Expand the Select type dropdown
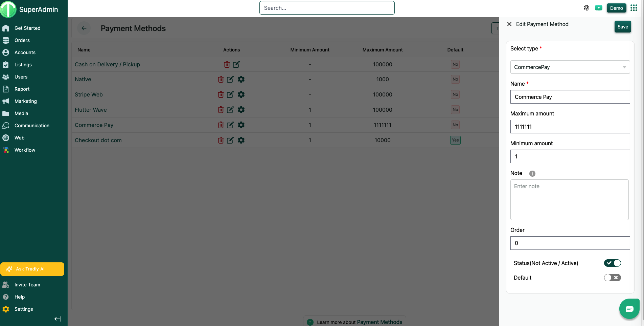The height and width of the screenshot is (326, 644). point(570,67)
